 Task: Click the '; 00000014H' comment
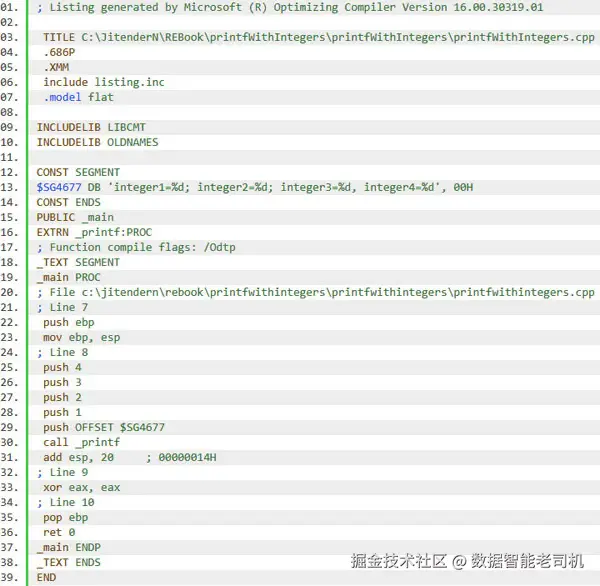coord(181,457)
